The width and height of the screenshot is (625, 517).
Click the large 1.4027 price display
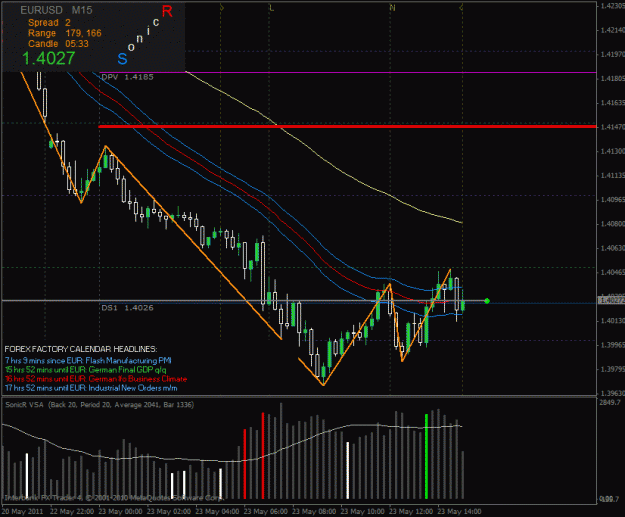pos(48,59)
